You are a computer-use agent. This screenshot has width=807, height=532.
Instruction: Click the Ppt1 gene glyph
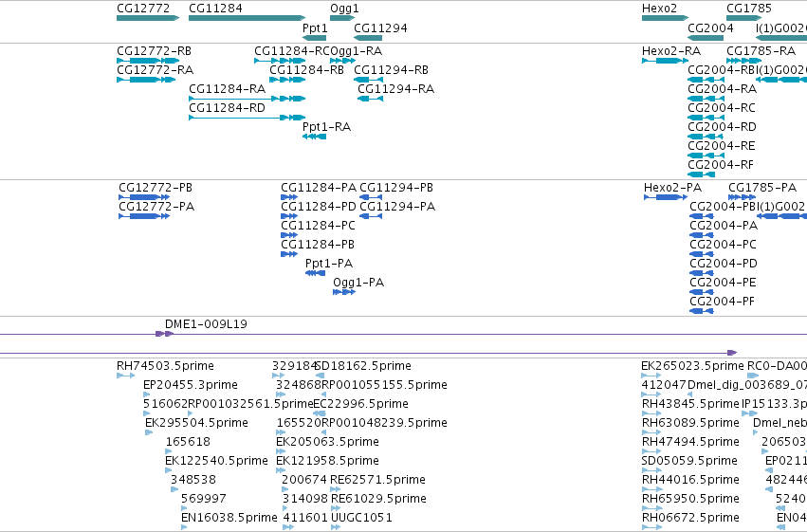pyautogui.click(x=314, y=38)
